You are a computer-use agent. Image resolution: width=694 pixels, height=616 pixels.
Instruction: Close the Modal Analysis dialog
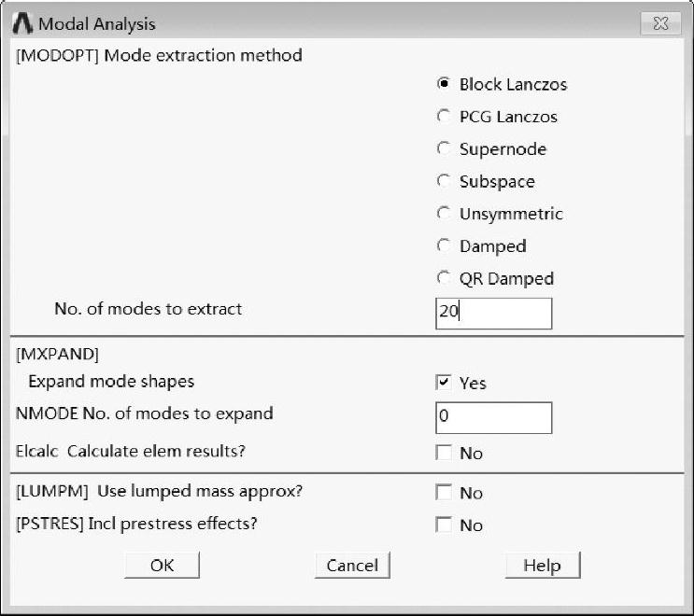pos(660,23)
